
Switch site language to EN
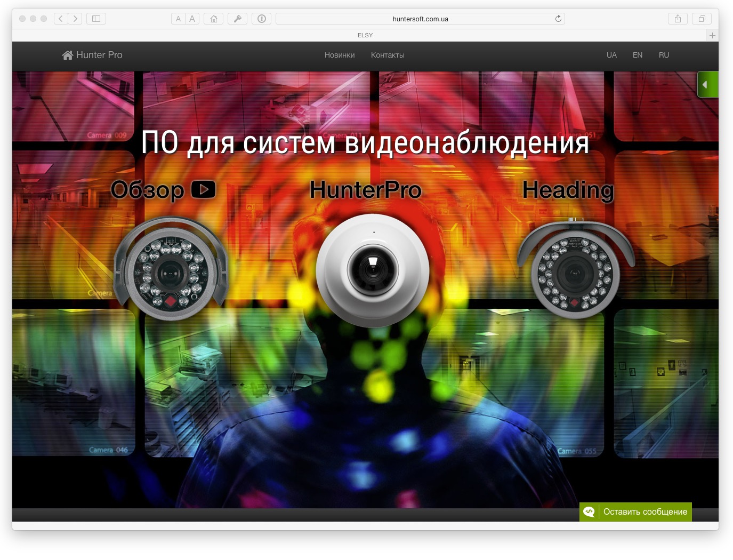click(638, 55)
